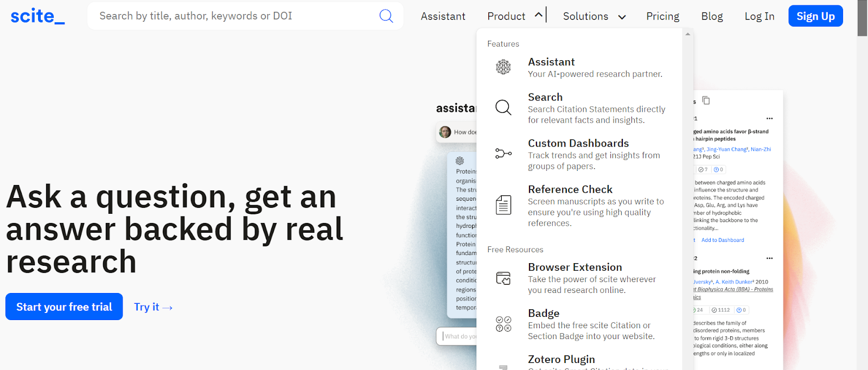
Task: Click Log In
Action: coord(759,16)
